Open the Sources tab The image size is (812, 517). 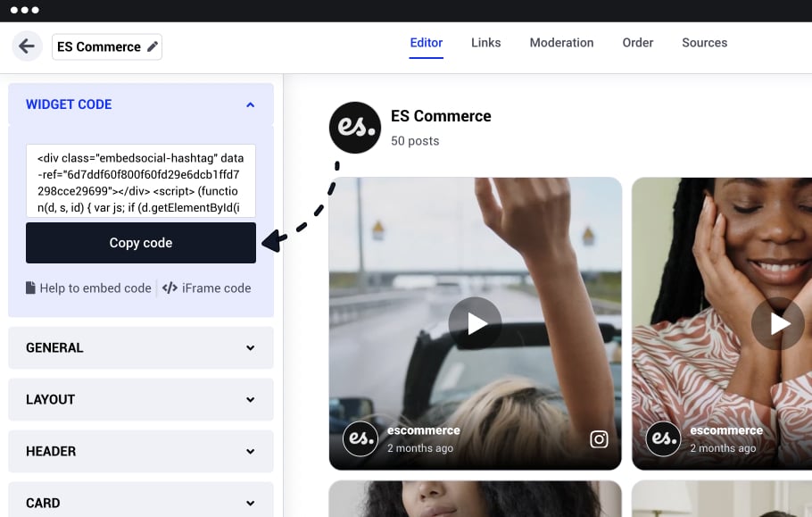point(704,43)
